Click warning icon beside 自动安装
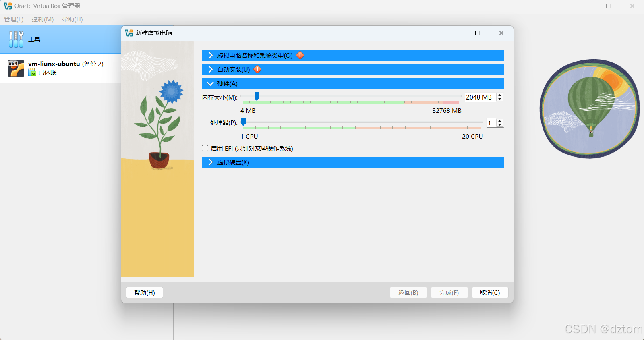644x340 pixels. point(257,70)
